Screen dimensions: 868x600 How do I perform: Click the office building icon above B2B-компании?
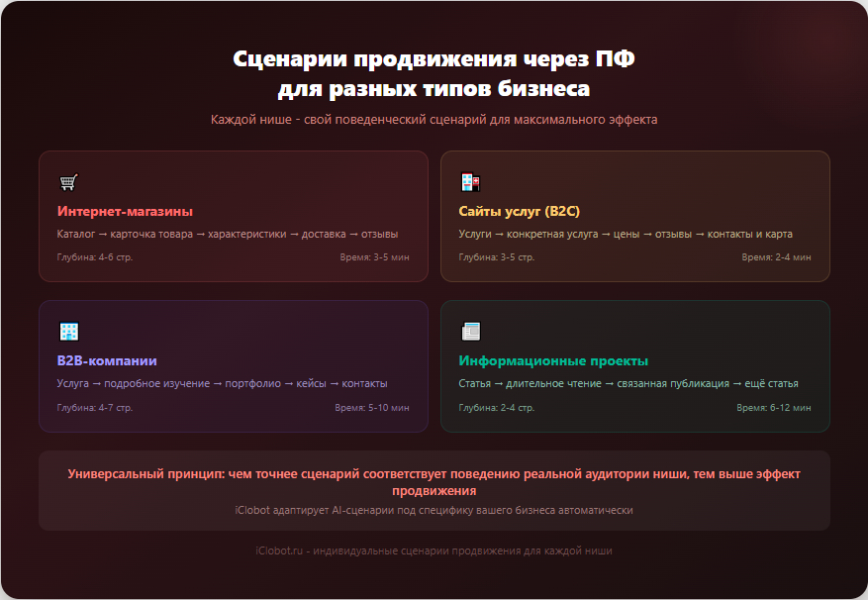[69, 332]
